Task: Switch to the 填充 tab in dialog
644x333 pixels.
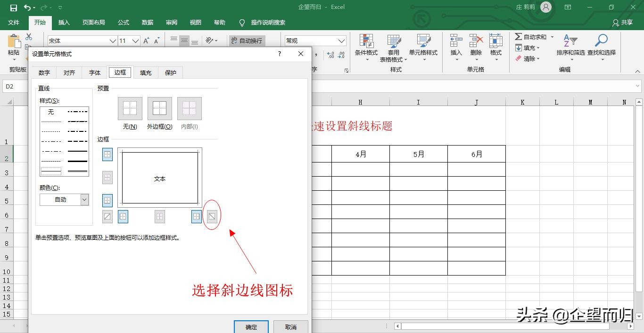Action: pos(145,72)
